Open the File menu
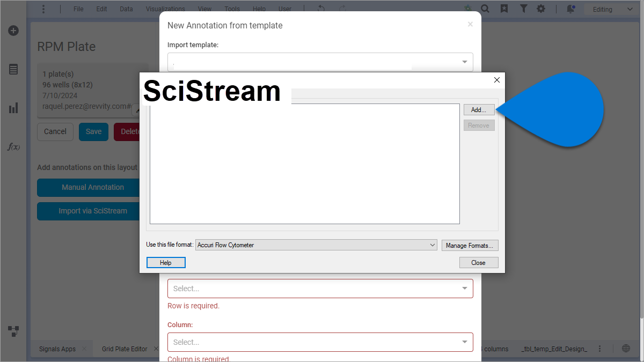Viewport: 644px width, 362px height. (78, 9)
